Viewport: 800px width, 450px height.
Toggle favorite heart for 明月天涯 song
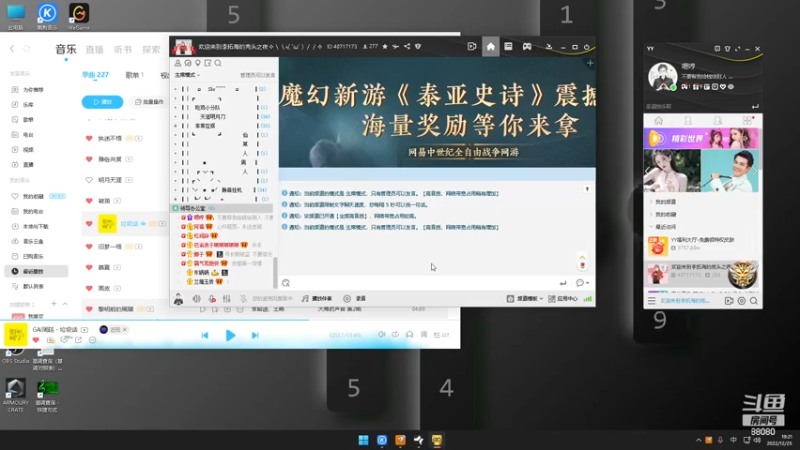coord(89,180)
